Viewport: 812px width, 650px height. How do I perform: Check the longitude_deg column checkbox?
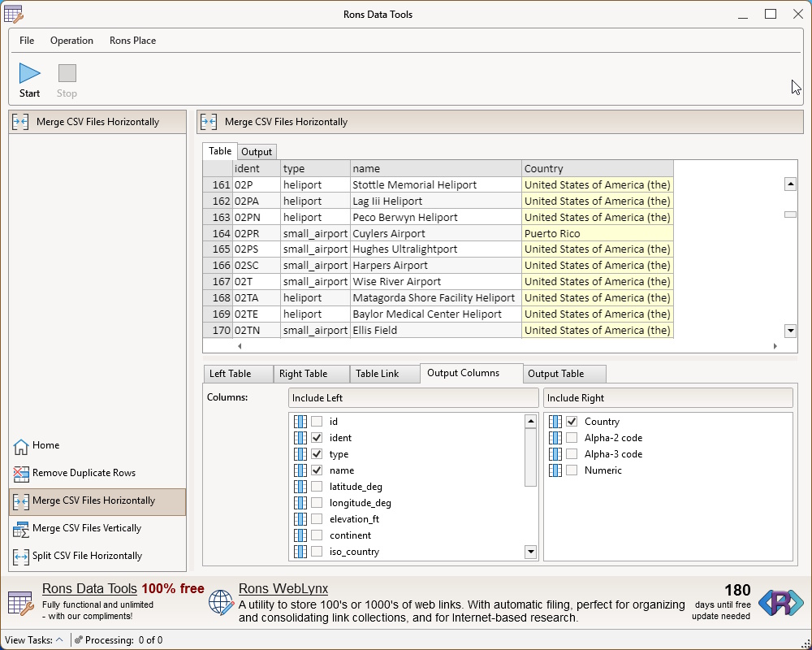coord(317,503)
